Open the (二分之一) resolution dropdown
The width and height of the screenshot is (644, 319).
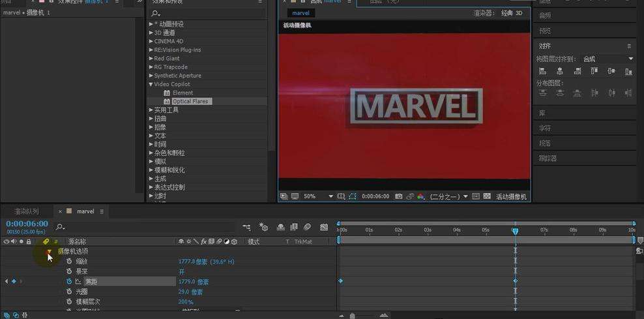tap(448, 196)
